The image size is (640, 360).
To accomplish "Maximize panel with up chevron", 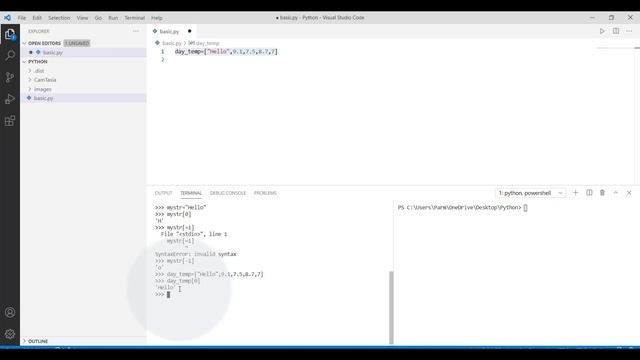I will [x=616, y=193].
